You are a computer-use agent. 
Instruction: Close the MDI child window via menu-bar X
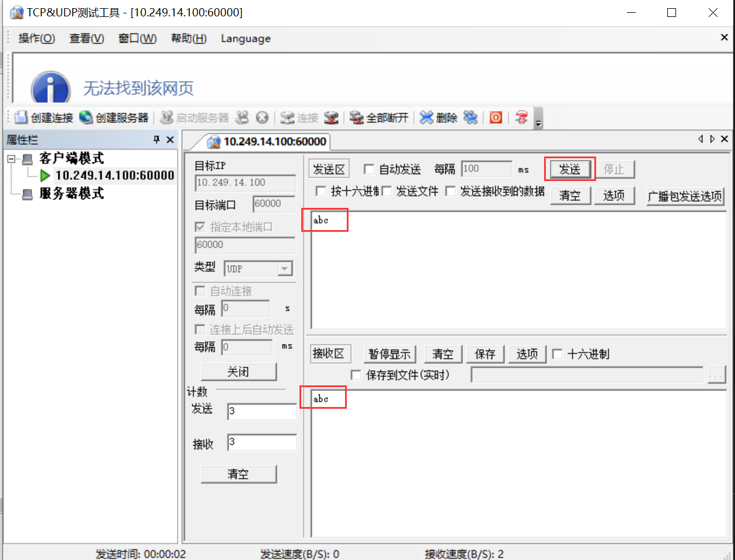[724, 37]
